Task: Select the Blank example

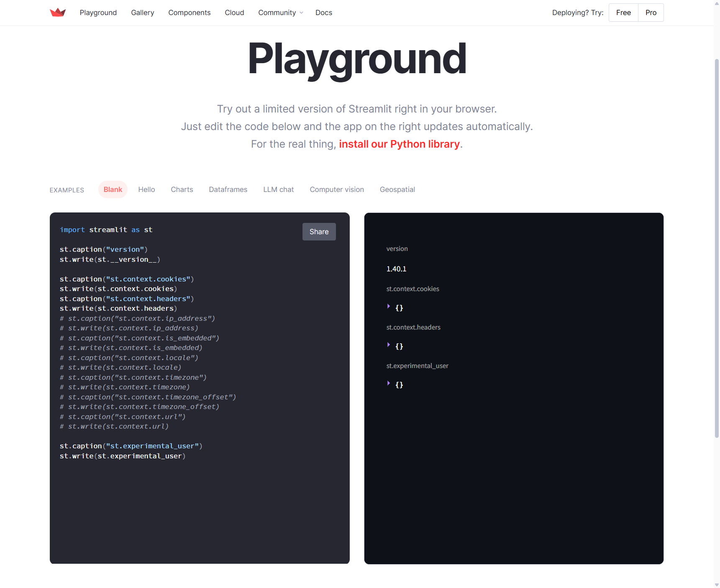Action: click(113, 189)
